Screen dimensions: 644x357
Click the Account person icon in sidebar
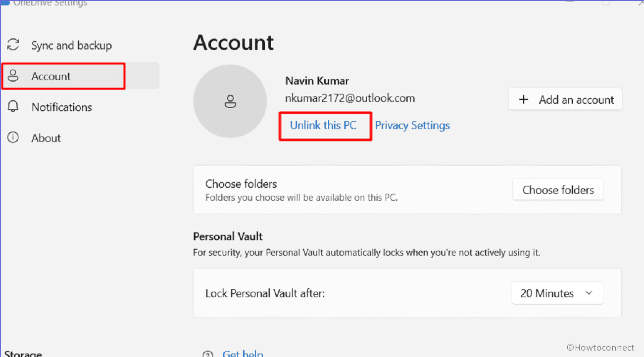13,76
